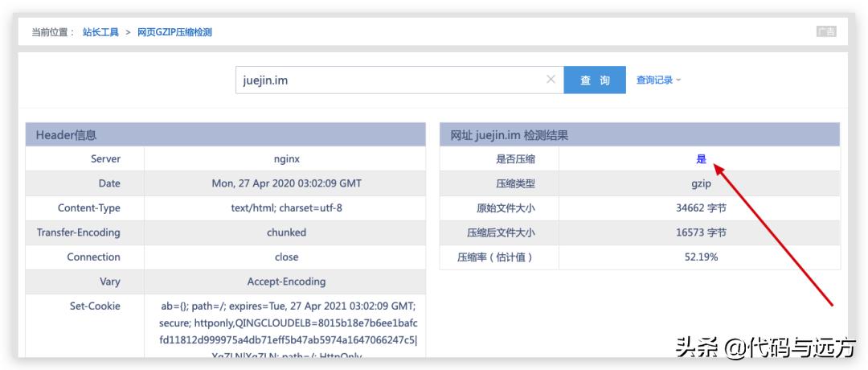868x370 pixels.
Task: Open the 网页GZIP压缩检测 breadcrumb link
Action: click(174, 32)
